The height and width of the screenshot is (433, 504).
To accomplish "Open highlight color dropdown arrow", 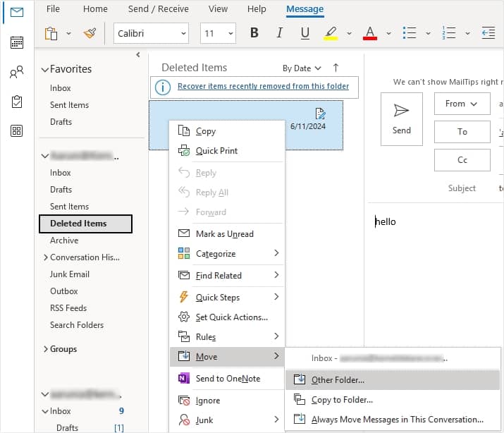I will pos(349,33).
